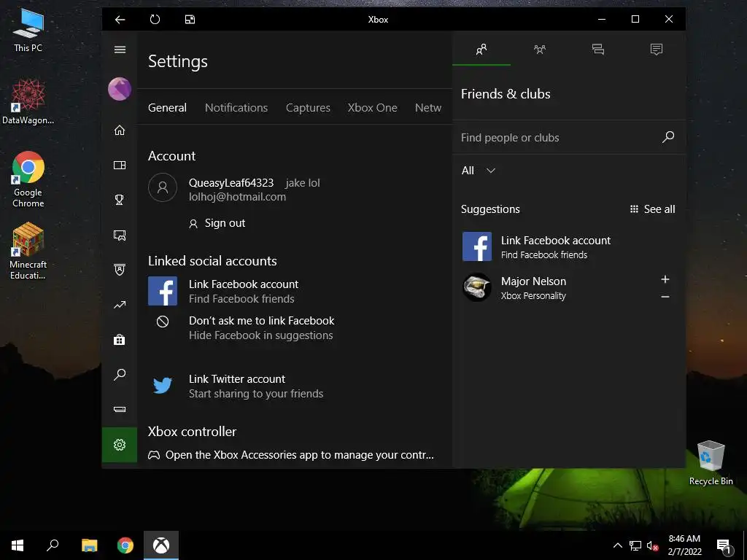The width and height of the screenshot is (747, 560).
Task: Click the taskbar clock and date
Action: 684,545
